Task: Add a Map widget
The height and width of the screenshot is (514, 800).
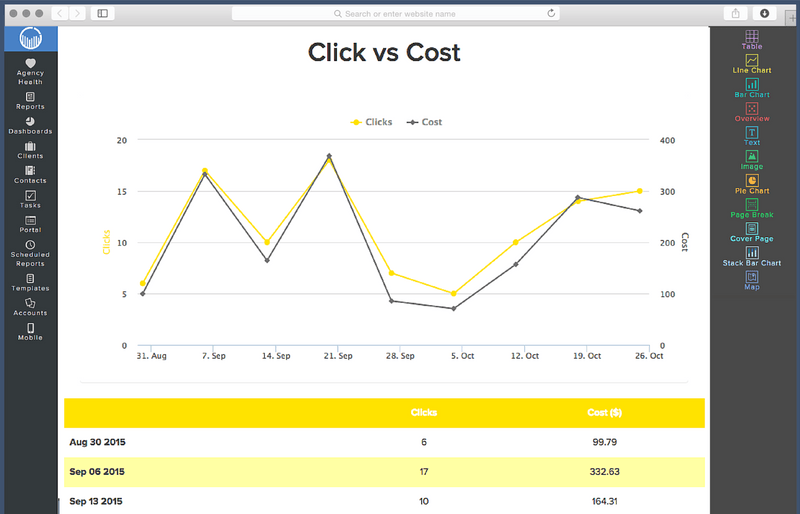Action: [752, 281]
